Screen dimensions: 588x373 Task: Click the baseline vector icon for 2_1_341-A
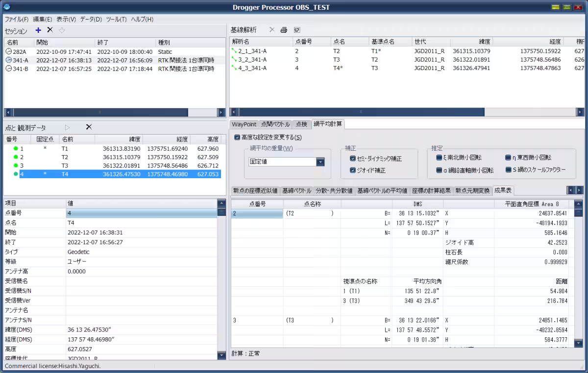pyautogui.click(x=234, y=51)
